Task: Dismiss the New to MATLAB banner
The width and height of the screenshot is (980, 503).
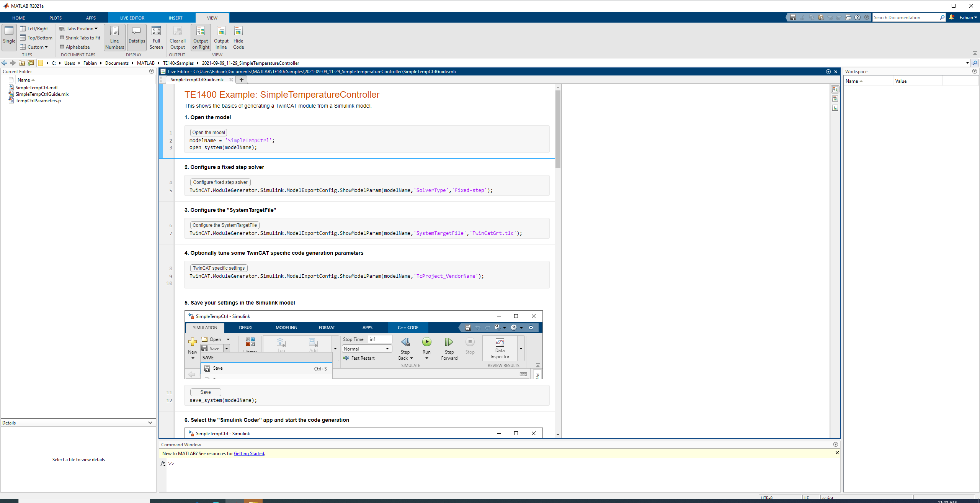Action: click(837, 453)
